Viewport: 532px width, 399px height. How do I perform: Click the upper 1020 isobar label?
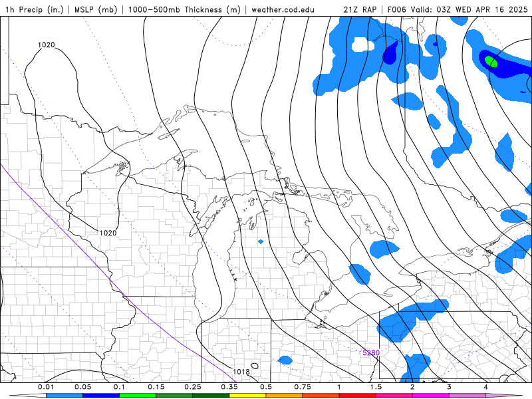click(x=46, y=45)
